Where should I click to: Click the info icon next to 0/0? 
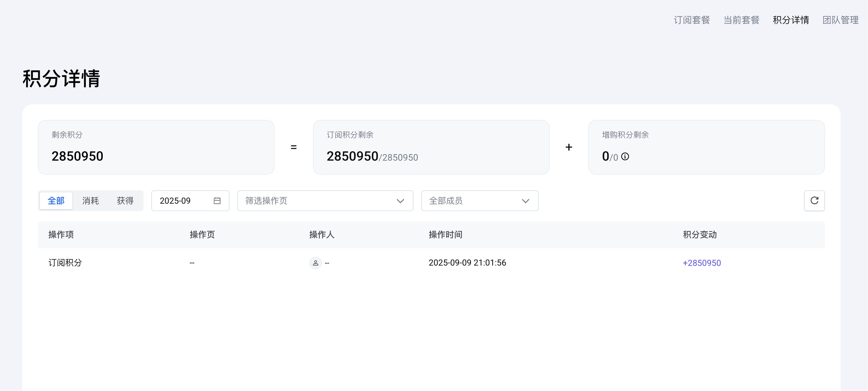(x=625, y=157)
